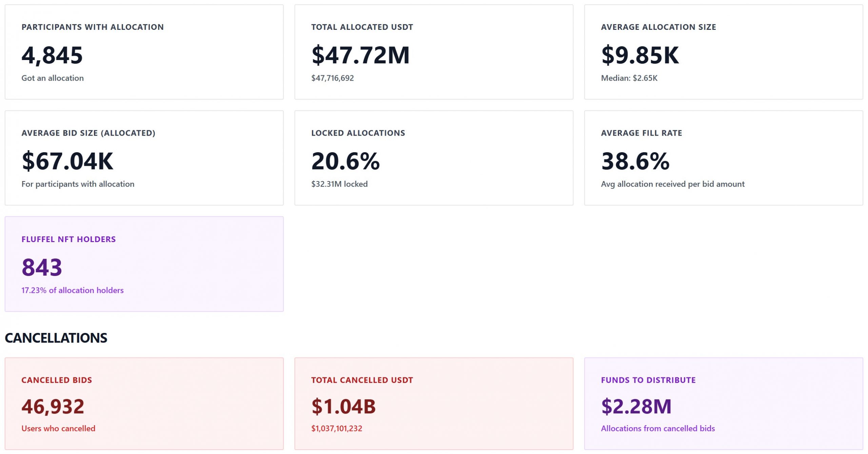Viewport: 868px width, 454px height.
Task: Select the 46,932 cancelled bids number
Action: (x=53, y=407)
